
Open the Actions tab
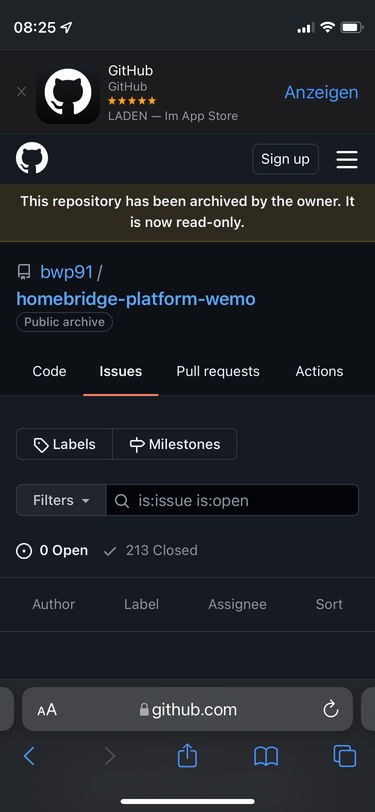point(319,371)
